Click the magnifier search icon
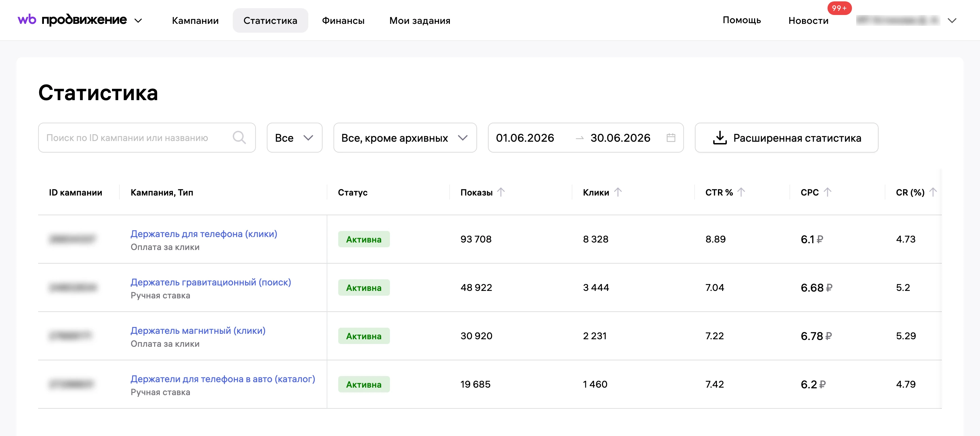Screen dimensions: 980x436 (x=239, y=138)
